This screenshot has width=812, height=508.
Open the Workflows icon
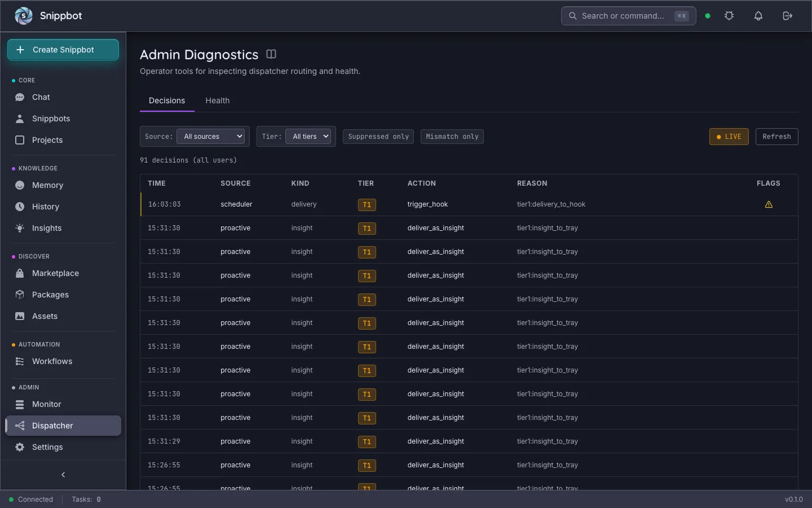[20, 361]
